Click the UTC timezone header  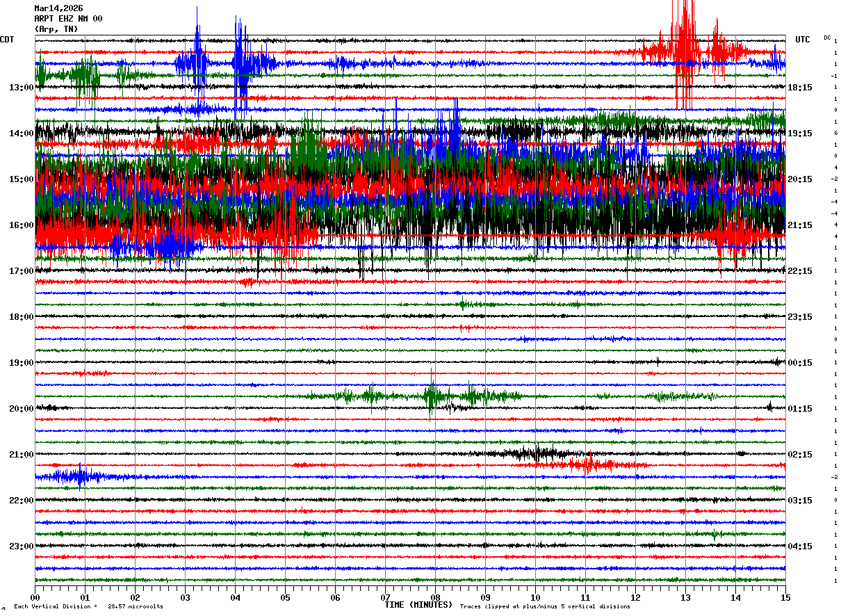click(x=803, y=40)
